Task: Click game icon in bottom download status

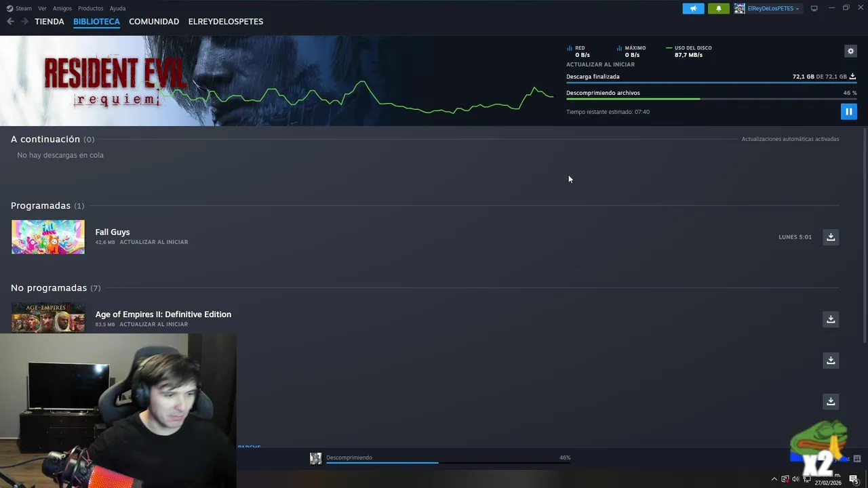Action: point(315,458)
